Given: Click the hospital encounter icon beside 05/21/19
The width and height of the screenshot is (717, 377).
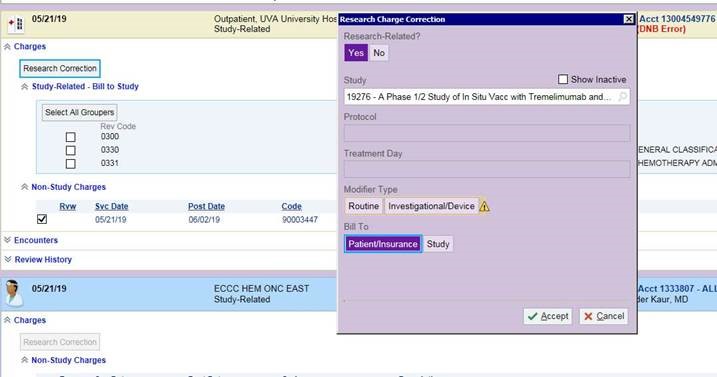Looking at the screenshot, I should [16, 24].
